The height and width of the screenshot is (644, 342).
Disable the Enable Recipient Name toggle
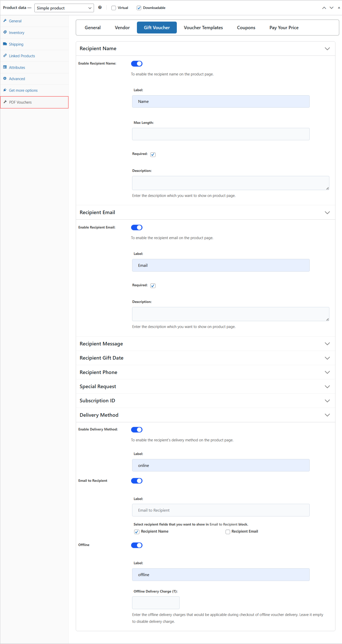coord(137,64)
